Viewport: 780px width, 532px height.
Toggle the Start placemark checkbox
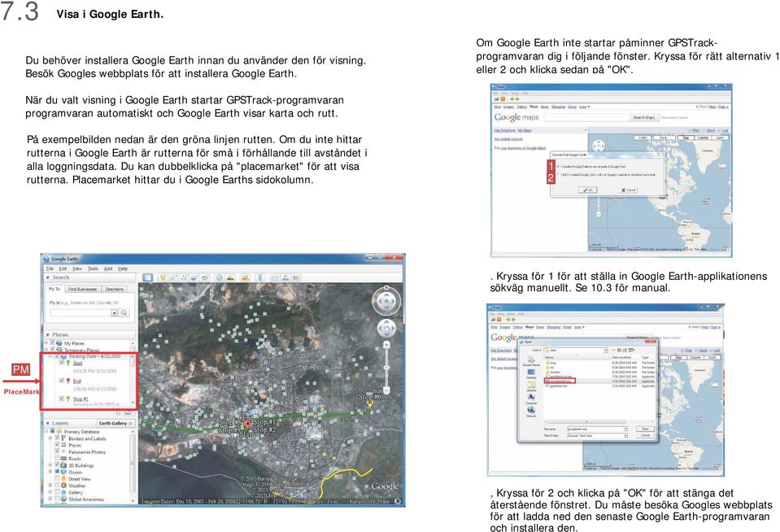tap(62, 363)
